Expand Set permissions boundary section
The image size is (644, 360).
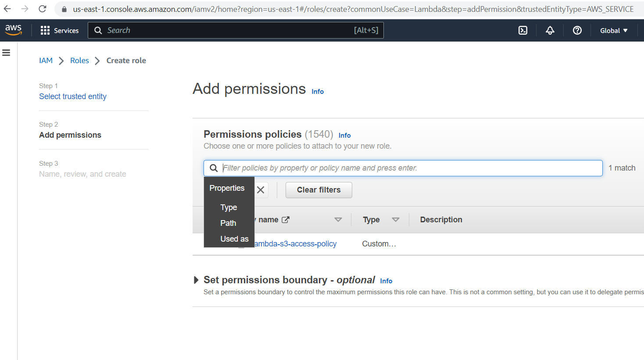pos(196,280)
